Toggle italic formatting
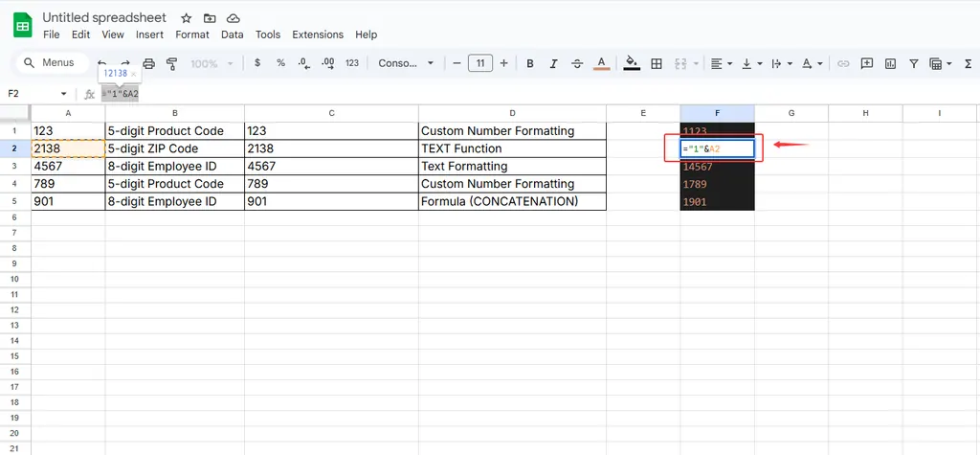The image size is (980, 455). (553, 63)
